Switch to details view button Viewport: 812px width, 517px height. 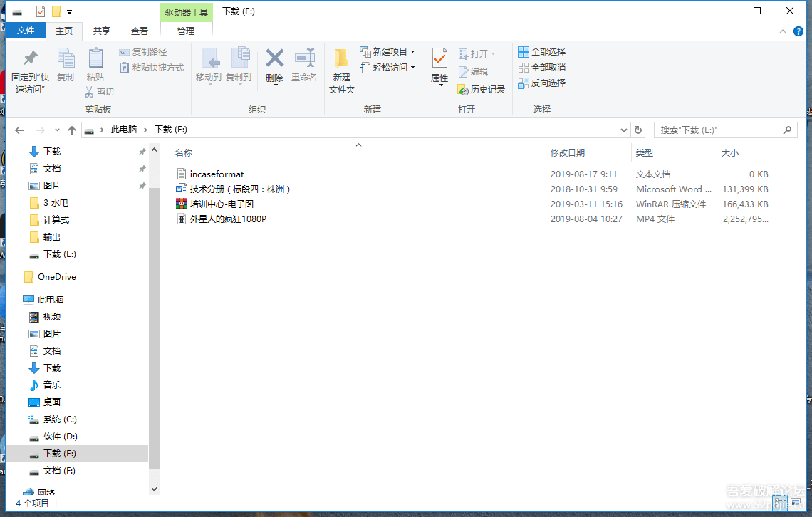[780, 502]
